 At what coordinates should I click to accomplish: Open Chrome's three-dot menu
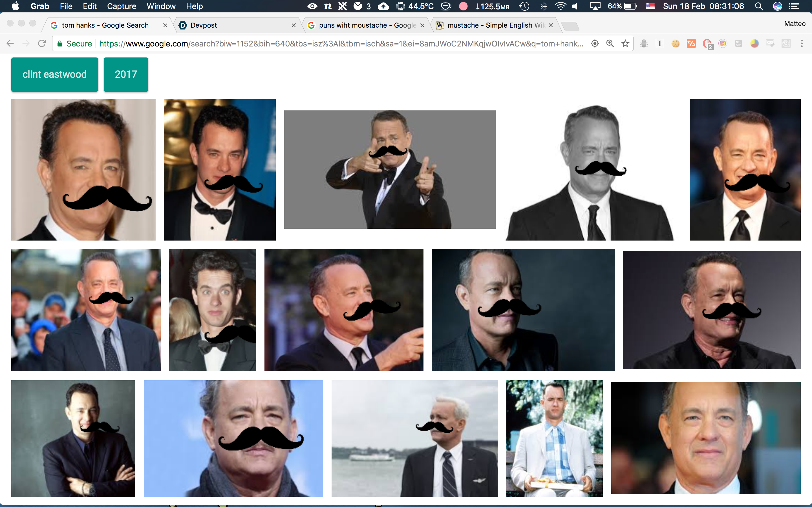coord(802,44)
